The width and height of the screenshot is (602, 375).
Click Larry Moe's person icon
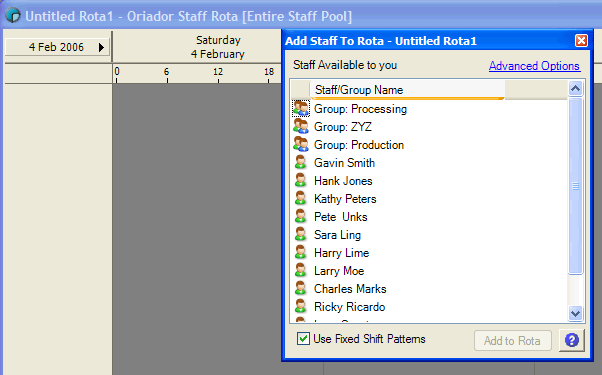[x=301, y=271]
